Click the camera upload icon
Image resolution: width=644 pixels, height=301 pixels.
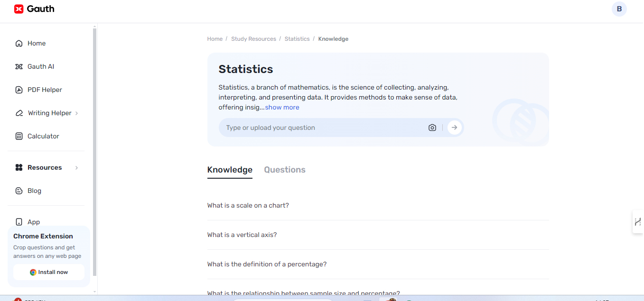click(x=432, y=128)
